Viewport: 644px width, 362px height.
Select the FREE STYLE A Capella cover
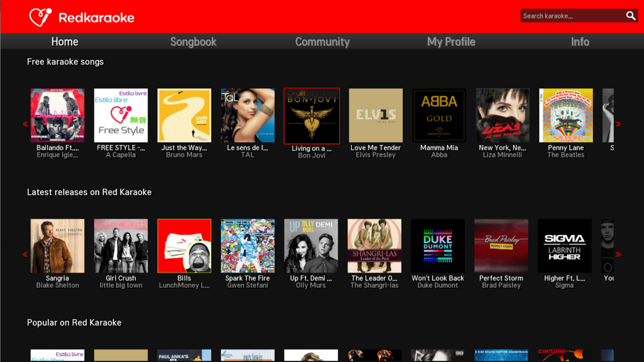click(x=121, y=115)
